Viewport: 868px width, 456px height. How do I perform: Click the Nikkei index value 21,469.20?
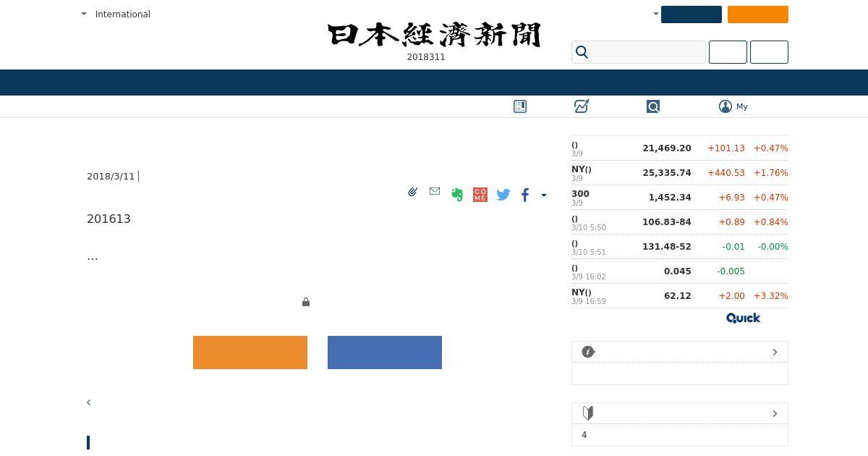click(x=667, y=148)
